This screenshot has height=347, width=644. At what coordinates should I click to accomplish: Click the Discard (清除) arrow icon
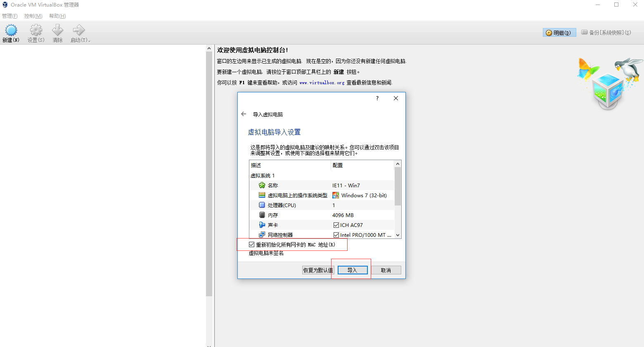[x=57, y=30]
